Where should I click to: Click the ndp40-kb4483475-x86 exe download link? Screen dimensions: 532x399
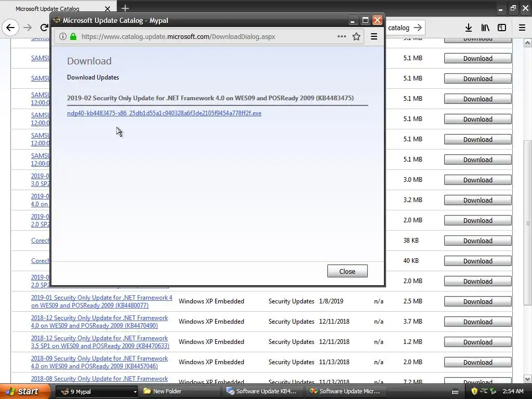tap(164, 113)
